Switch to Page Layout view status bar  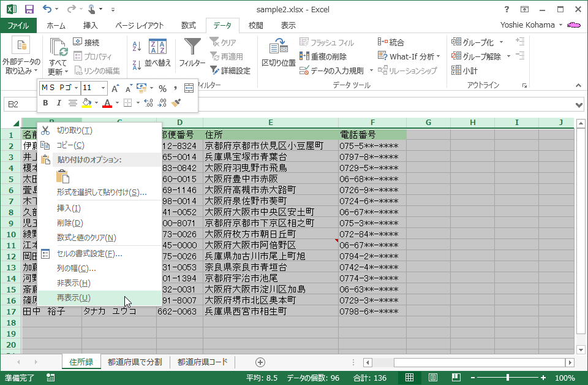point(433,378)
